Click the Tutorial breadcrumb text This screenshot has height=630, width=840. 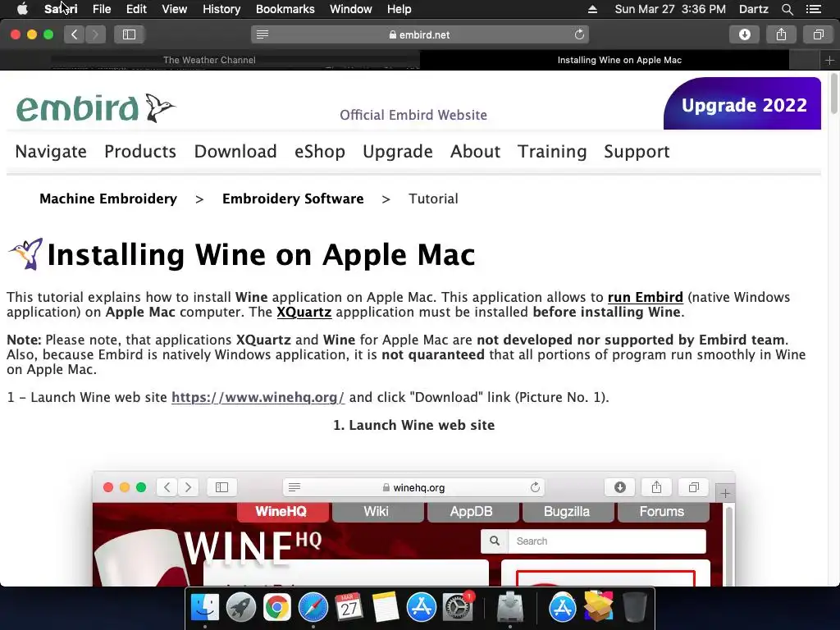tap(433, 199)
